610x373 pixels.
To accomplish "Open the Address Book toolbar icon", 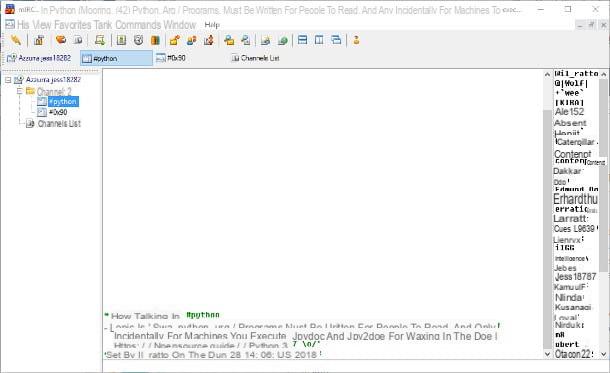I will tap(121, 40).
